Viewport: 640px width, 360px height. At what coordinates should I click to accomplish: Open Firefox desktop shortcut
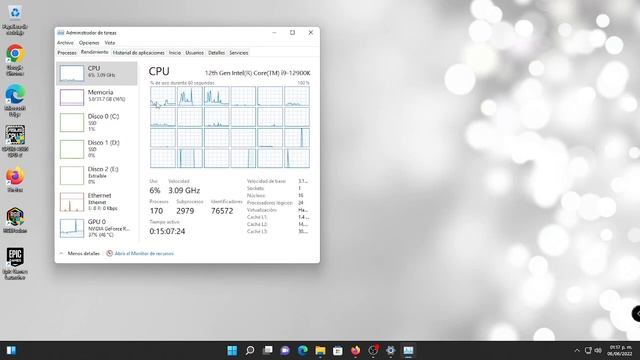[15, 180]
